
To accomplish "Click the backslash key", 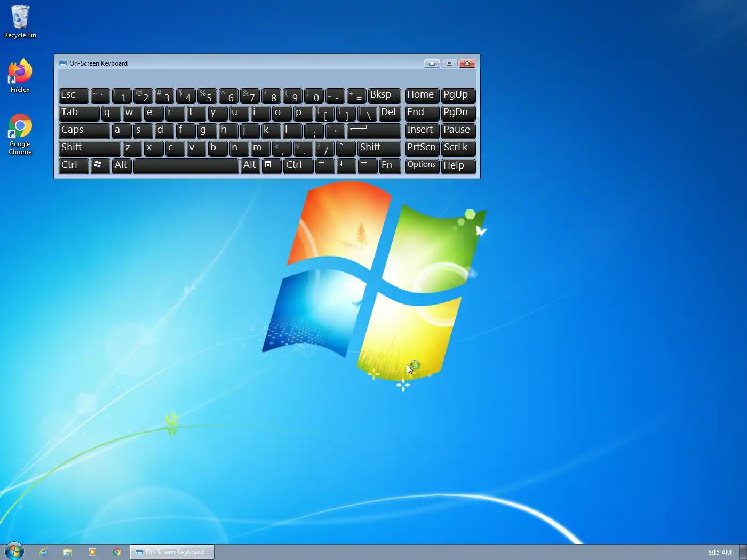I will (x=367, y=113).
